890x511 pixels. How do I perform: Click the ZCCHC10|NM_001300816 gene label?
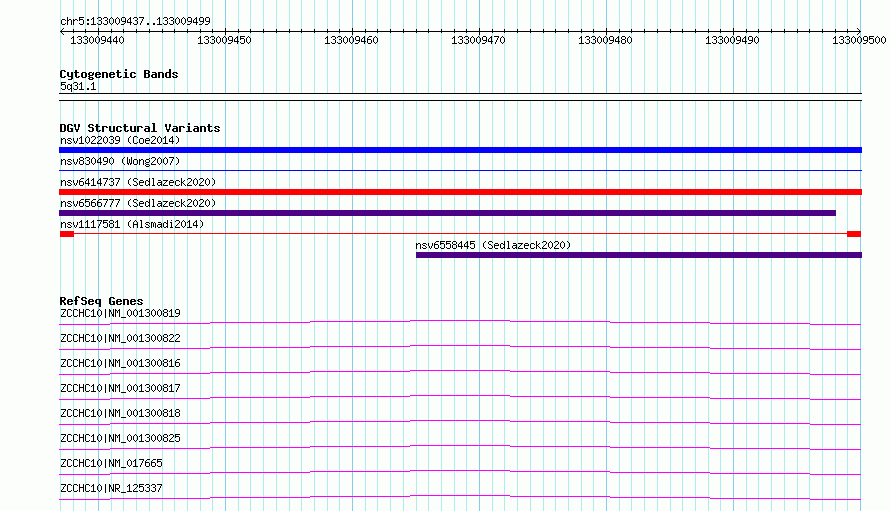[x=120, y=363]
